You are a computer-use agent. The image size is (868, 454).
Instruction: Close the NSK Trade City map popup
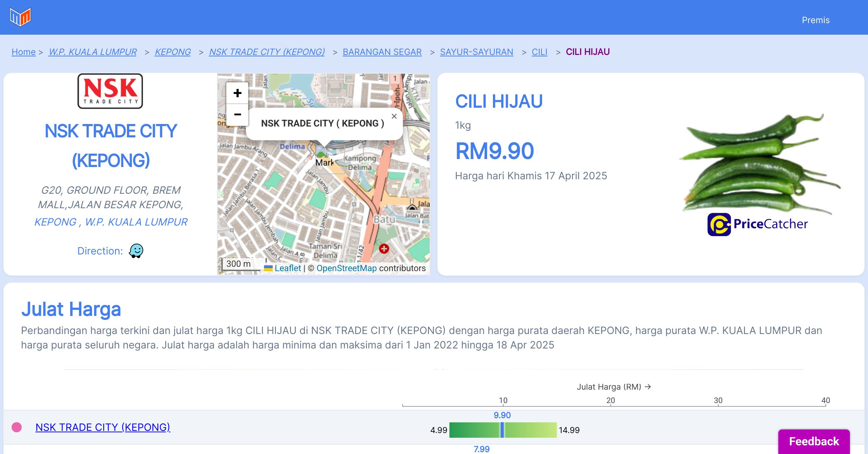click(394, 116)
